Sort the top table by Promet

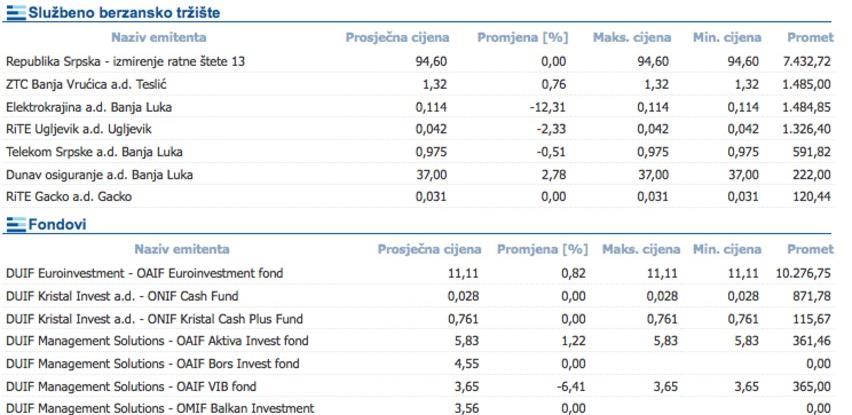tap(809, 38)
